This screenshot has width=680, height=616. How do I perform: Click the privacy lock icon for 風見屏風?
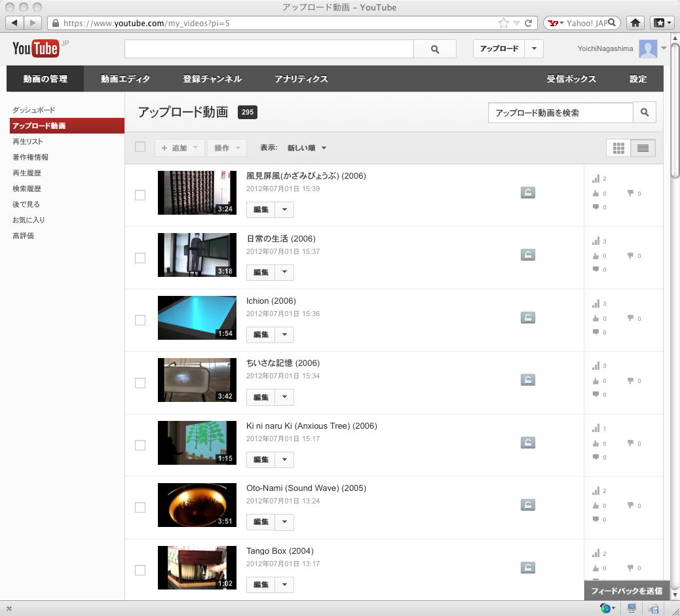(x=528, y=192)
